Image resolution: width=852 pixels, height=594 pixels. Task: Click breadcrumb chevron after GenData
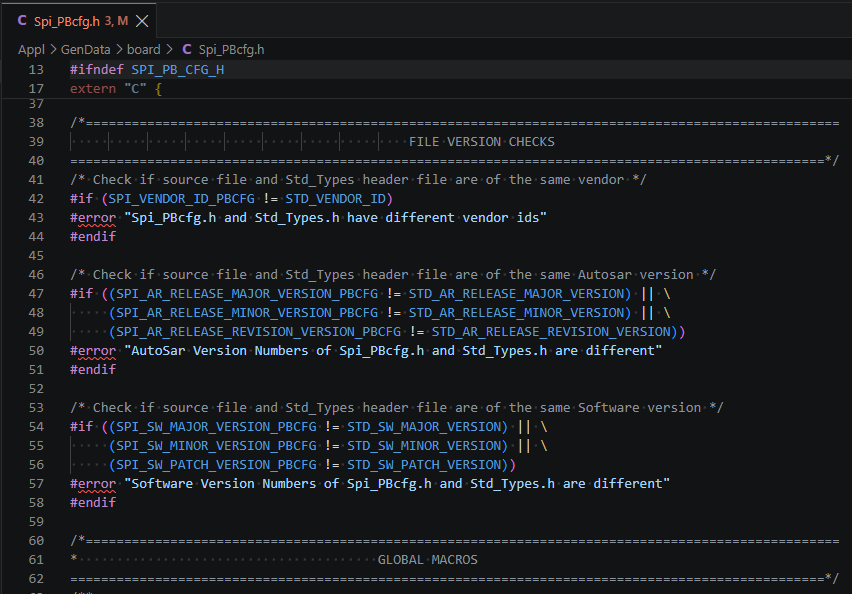click(x=118, y=49)
